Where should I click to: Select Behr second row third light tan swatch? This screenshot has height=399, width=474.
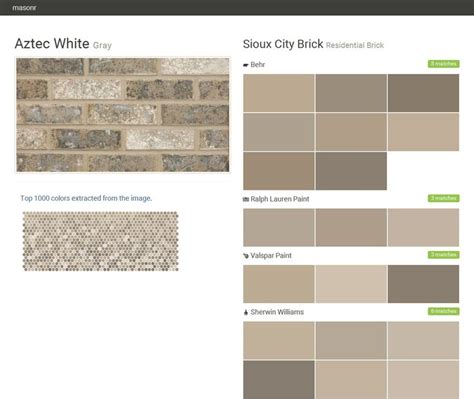(x=423, y=132)
